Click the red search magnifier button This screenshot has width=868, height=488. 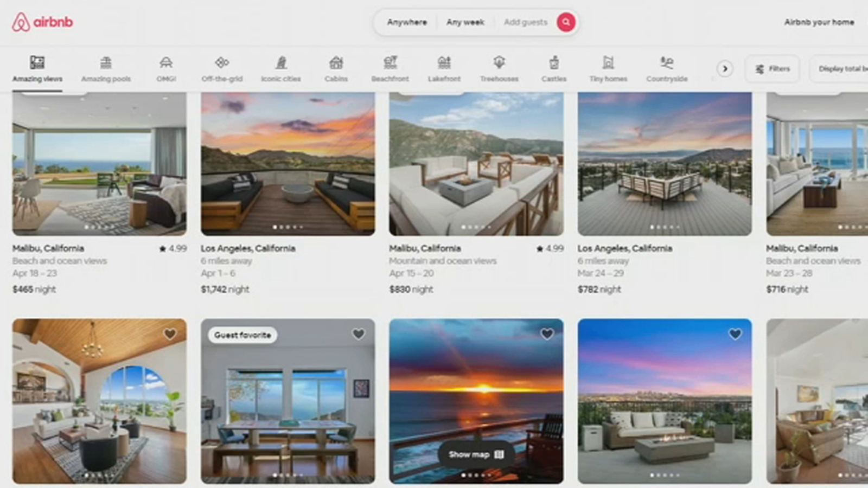coord(566,22)
